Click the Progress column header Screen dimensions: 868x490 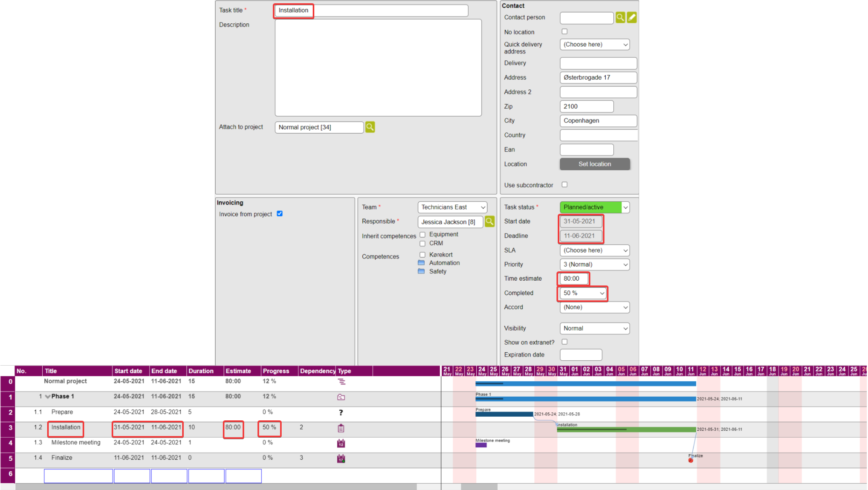coord(276,371)
